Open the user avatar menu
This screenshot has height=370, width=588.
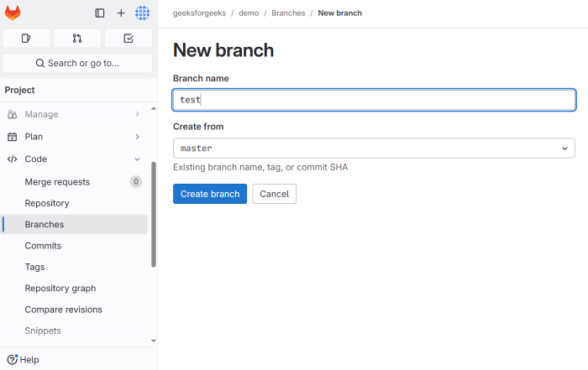(x=143, y=13)
